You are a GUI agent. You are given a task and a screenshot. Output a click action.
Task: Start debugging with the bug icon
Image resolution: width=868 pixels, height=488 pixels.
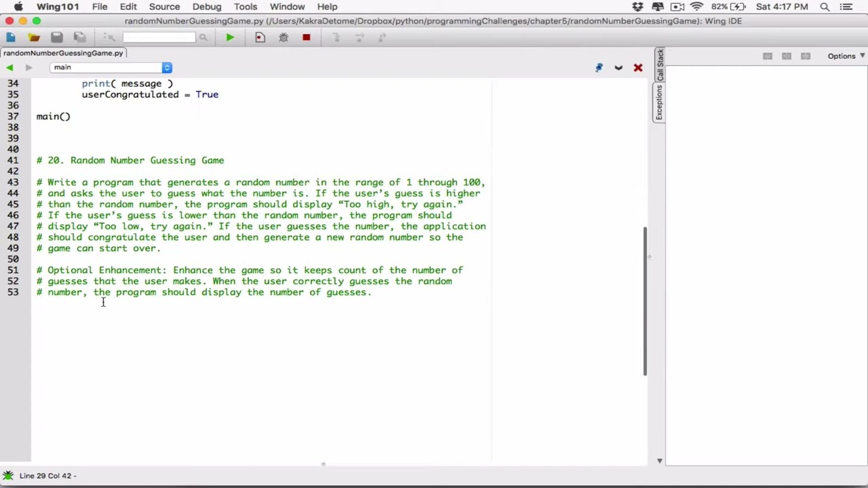coord(283,37)
